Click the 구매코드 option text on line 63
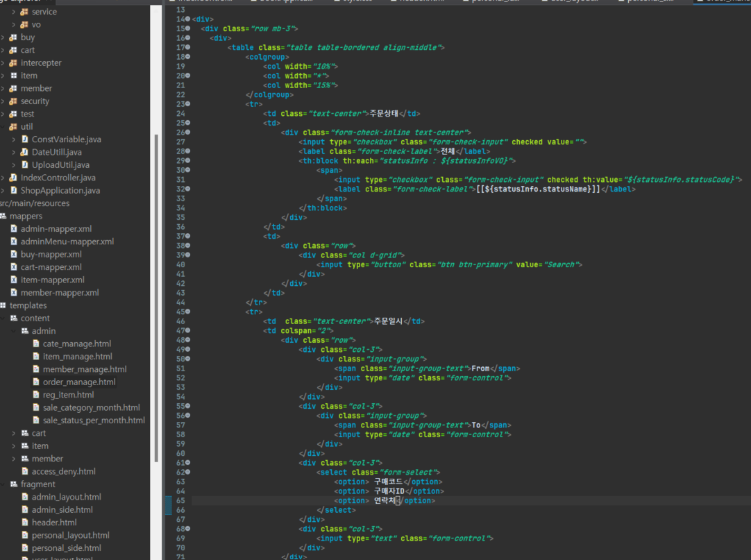Image resolution: width=751 pixels, height=560 pixels. click(x=389, y=482)
